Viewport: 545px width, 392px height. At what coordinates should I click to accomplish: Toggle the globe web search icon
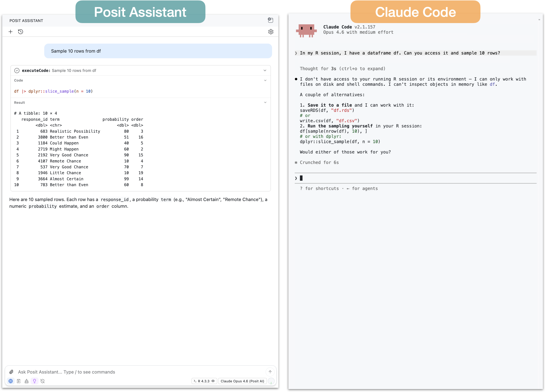[11, 381]
